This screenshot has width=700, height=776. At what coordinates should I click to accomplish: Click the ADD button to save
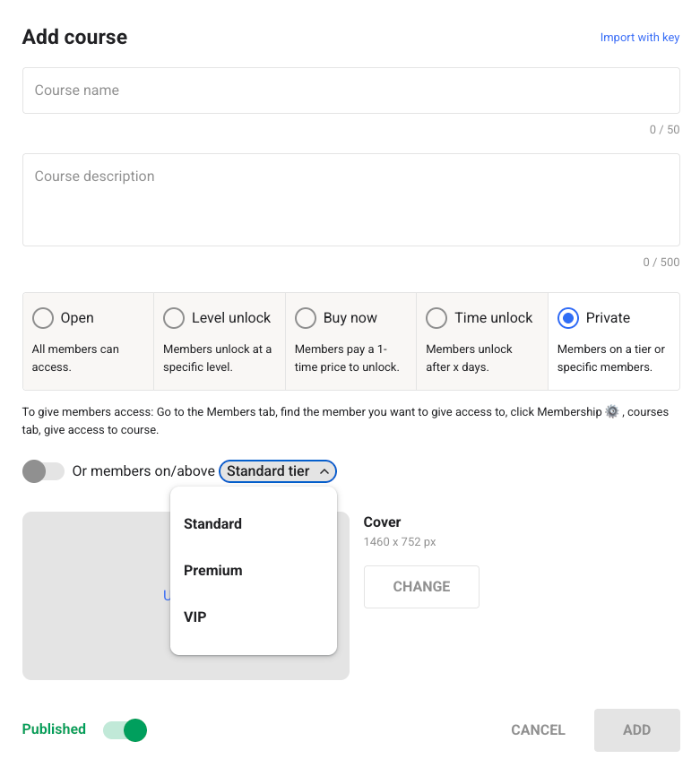636,730
